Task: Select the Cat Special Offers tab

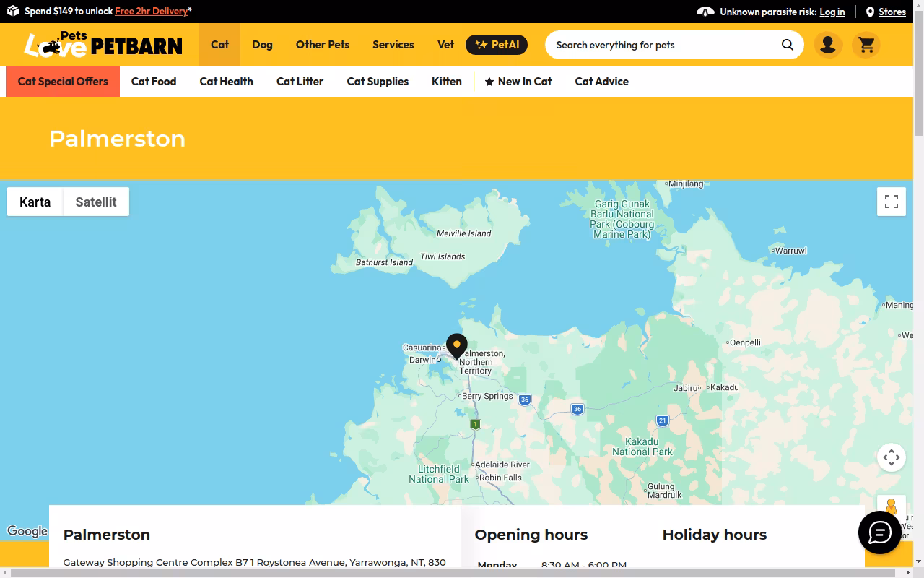Action: 63,82
